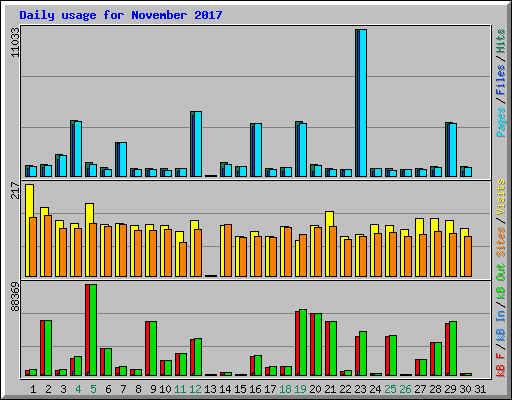Select day label "14" on the x-axis
Viewport: 512px width, 400px height.
coord(225,389)
